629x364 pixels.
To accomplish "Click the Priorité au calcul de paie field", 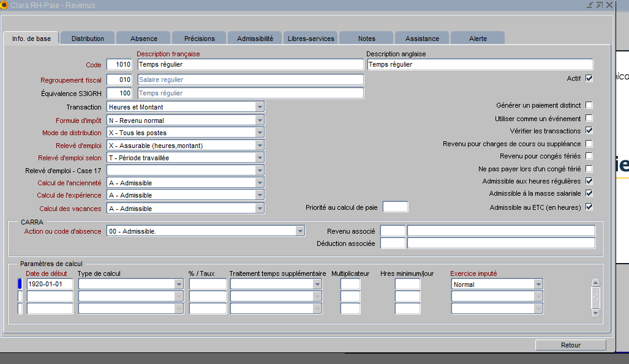I will pos(395,207).
